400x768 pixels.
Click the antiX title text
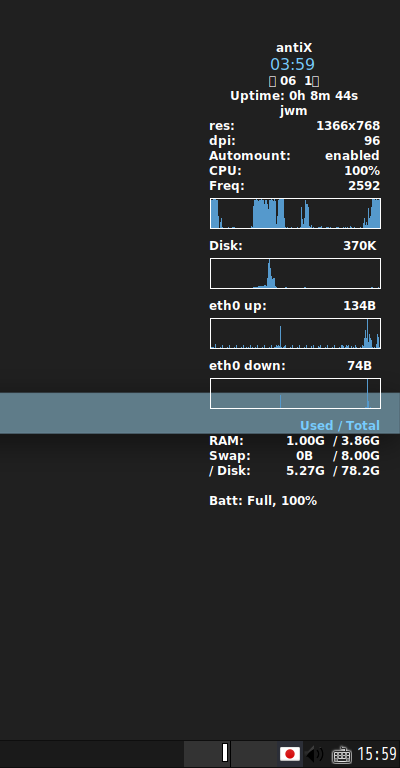click(x=294, y=48)
